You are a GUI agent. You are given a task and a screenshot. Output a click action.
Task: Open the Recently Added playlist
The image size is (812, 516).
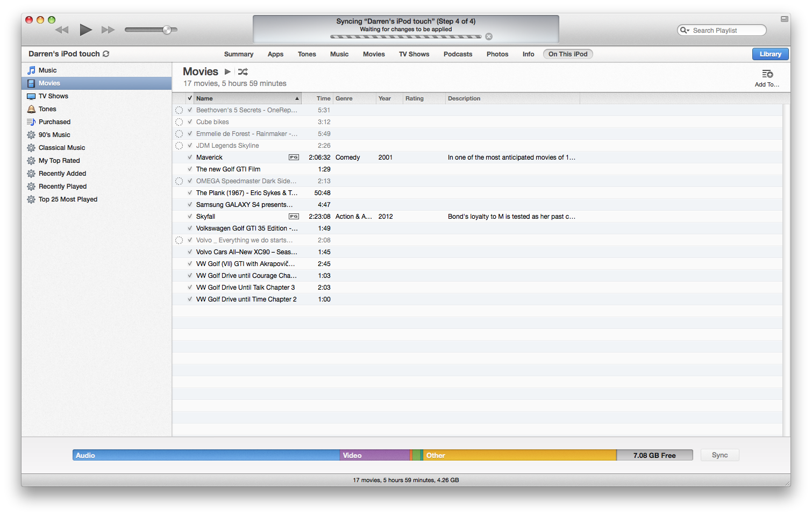point(97,174)
